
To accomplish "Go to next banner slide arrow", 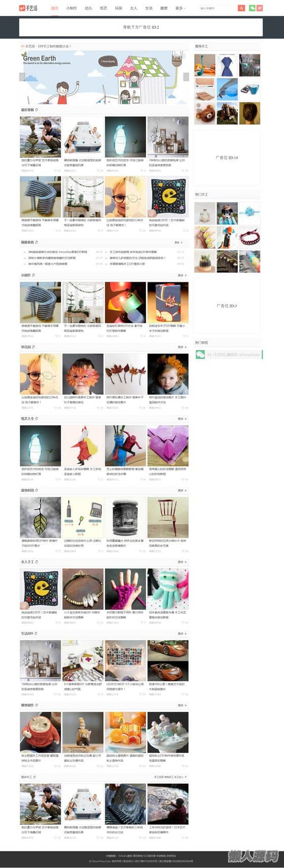I will pos(186,77).
